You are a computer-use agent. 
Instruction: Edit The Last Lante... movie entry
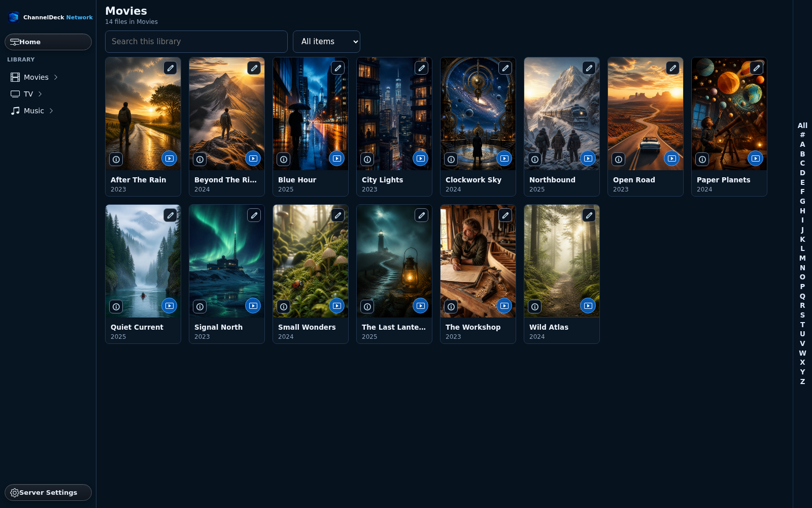[x=422, y=215]
